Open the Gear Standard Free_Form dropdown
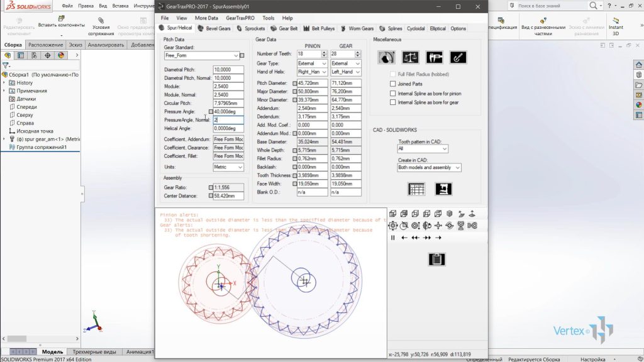 201,55
